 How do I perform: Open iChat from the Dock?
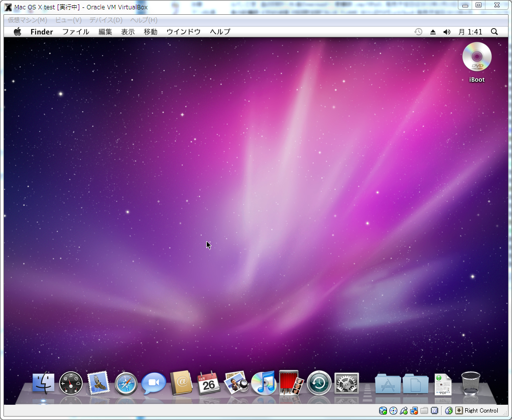[154, 384]
